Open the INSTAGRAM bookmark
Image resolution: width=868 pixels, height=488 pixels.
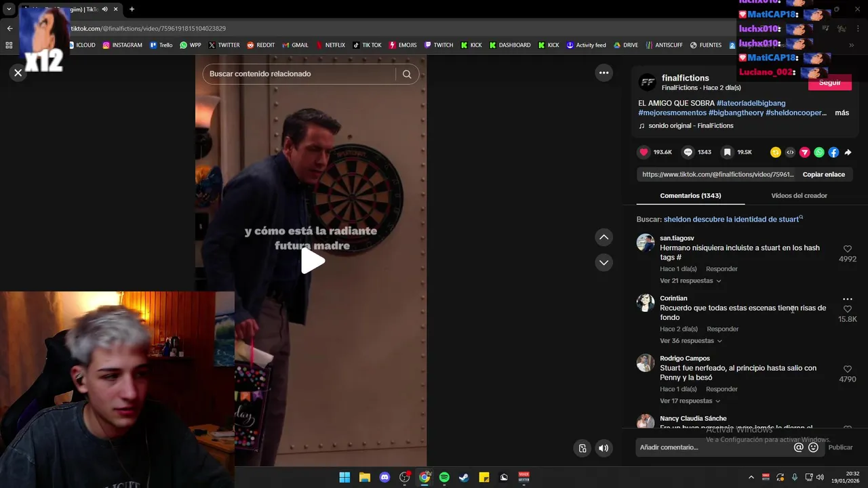coord(123,45)
